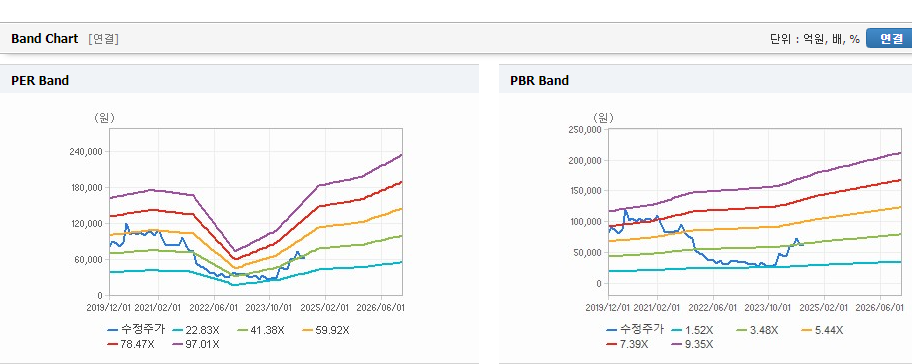912x364 pixels.
Task: Toggle the 7.39X legend entry
Action: (627, 344)
